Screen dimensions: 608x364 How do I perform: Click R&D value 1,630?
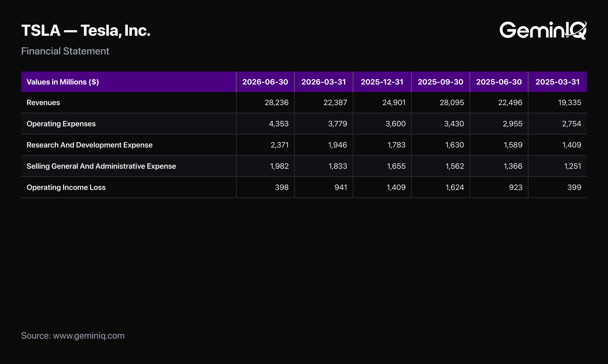pyautogui.click(x=455, y=145)
